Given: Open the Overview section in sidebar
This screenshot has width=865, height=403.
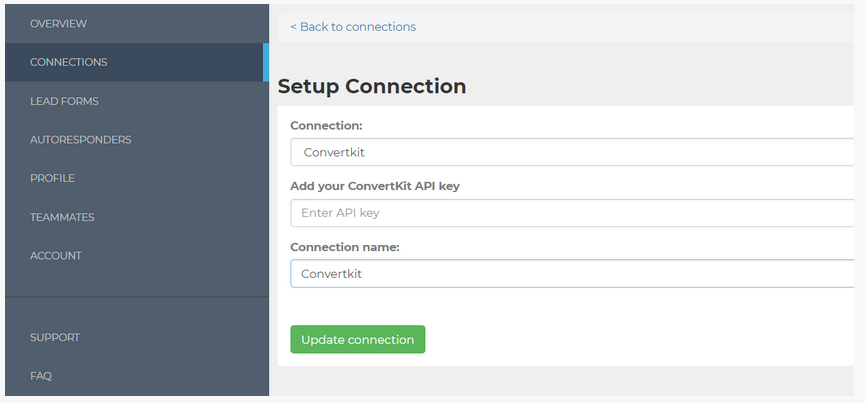Looking at the screenshot, I should (x=58, y=23).
